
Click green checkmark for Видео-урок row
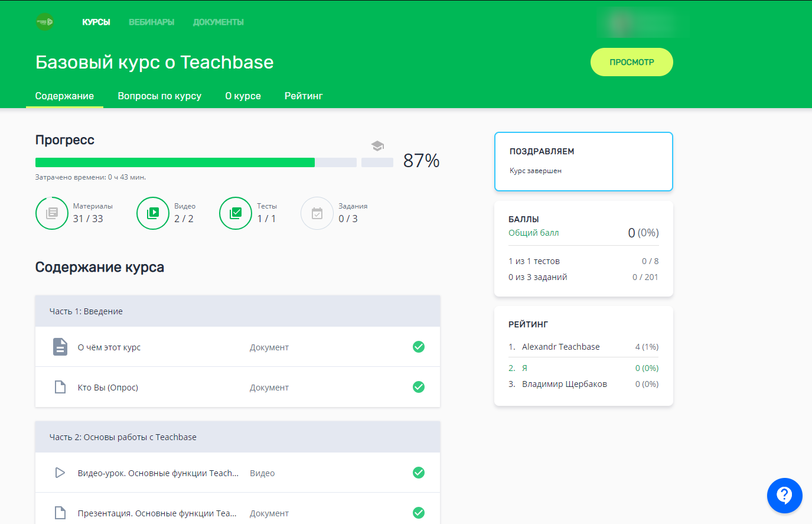pyautogui.click(x=419, y=473)
